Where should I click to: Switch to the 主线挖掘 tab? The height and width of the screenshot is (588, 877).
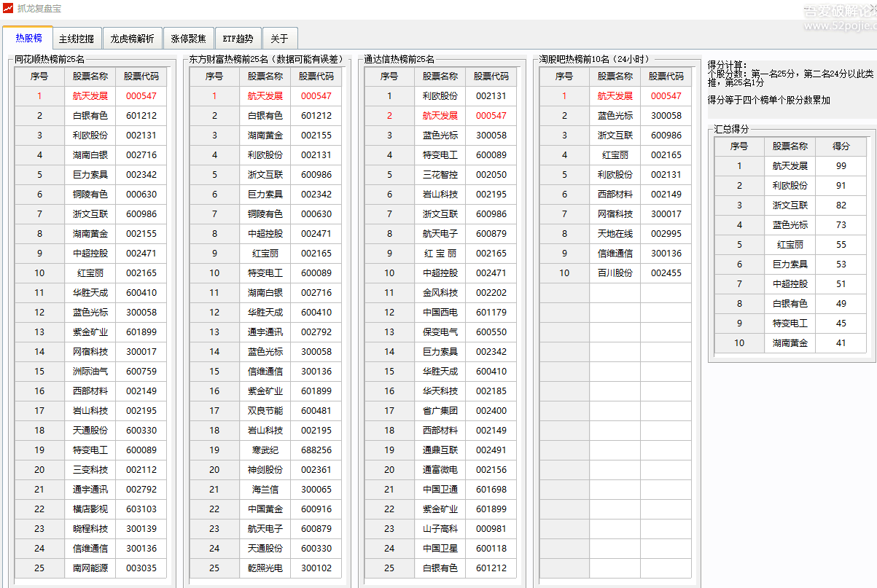76,39
